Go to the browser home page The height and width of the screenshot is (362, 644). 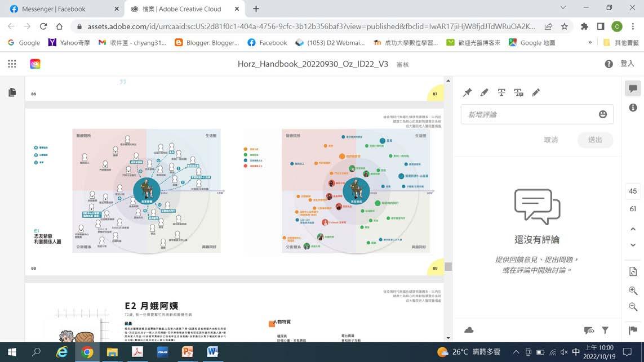59,26
